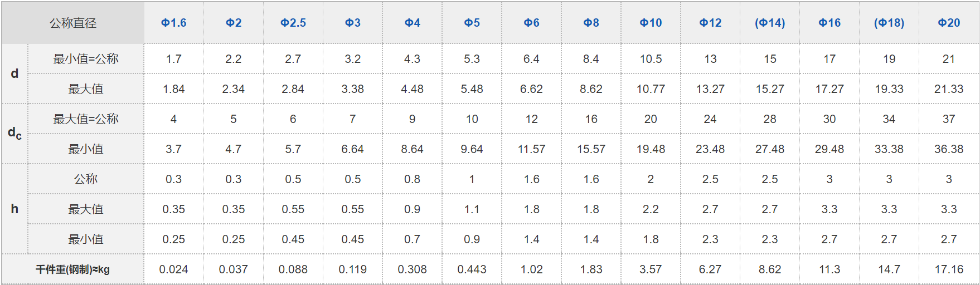This screenshot has height=285, width=980.
Task: Select the h row group label
Action: click(14, 209)
